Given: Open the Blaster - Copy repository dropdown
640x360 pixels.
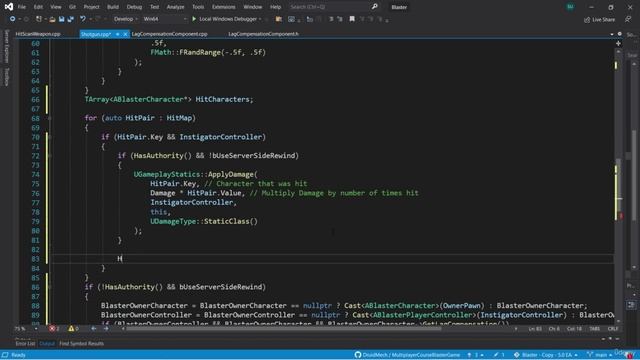Looking at the screenshot, I should (x=547, y=355).
